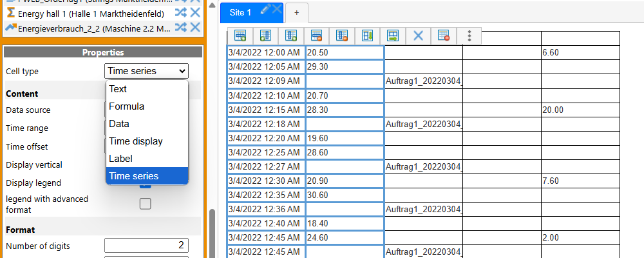Screen dimensions: 644x258
Task: Click the Number of digits input field
Action: pos(146,246)
